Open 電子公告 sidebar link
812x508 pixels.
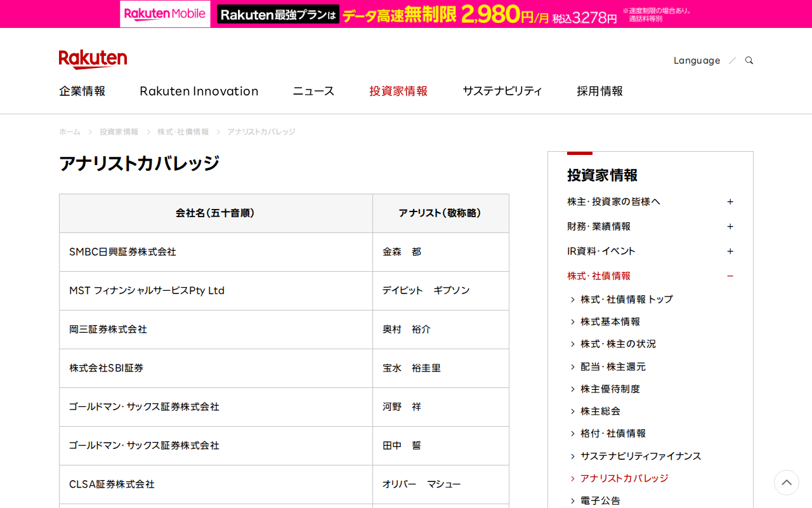coord(600,500)
